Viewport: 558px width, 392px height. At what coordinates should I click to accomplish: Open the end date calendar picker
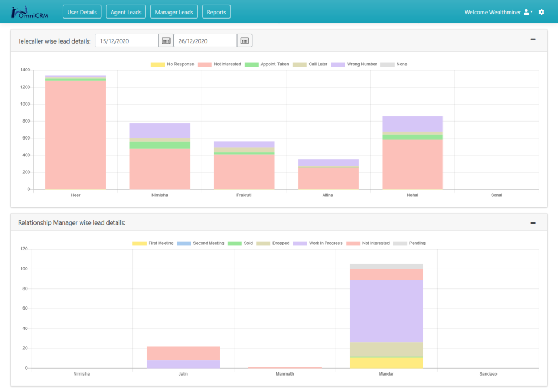point(245,40)
